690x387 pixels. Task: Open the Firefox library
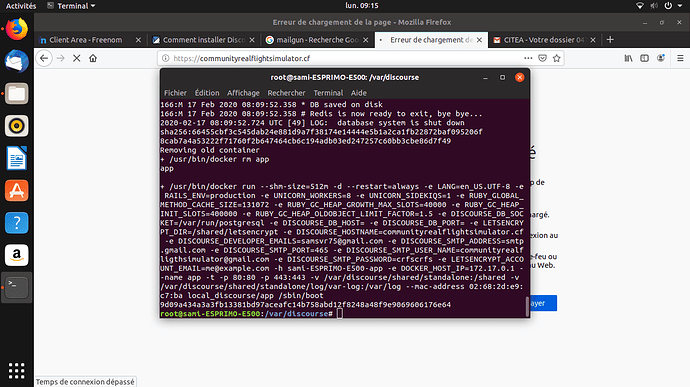628,58
